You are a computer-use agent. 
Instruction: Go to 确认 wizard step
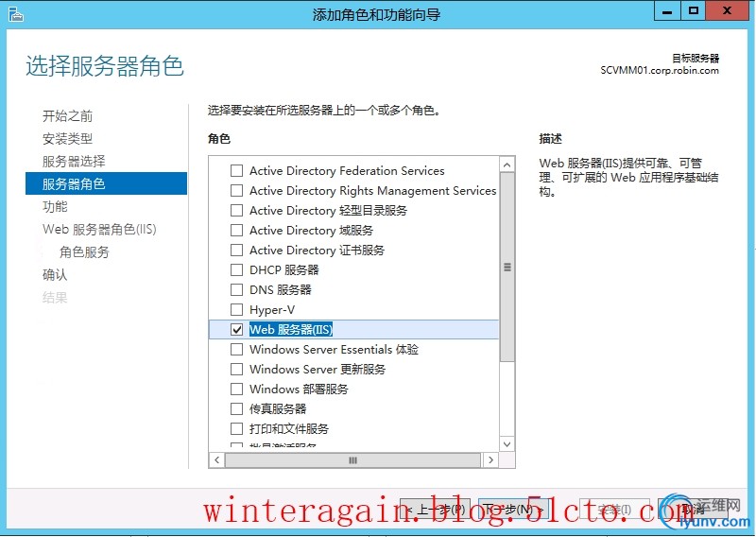(x=55, y=274)
